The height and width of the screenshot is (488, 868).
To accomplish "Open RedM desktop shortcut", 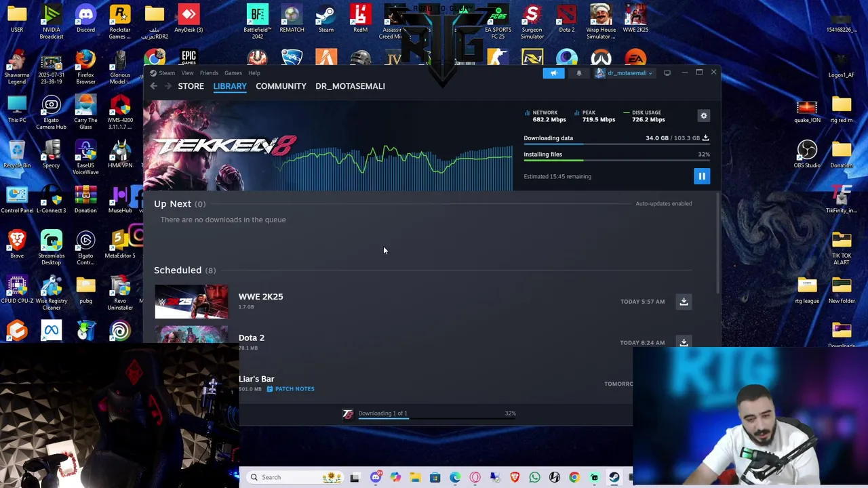I will pos(360,19).
